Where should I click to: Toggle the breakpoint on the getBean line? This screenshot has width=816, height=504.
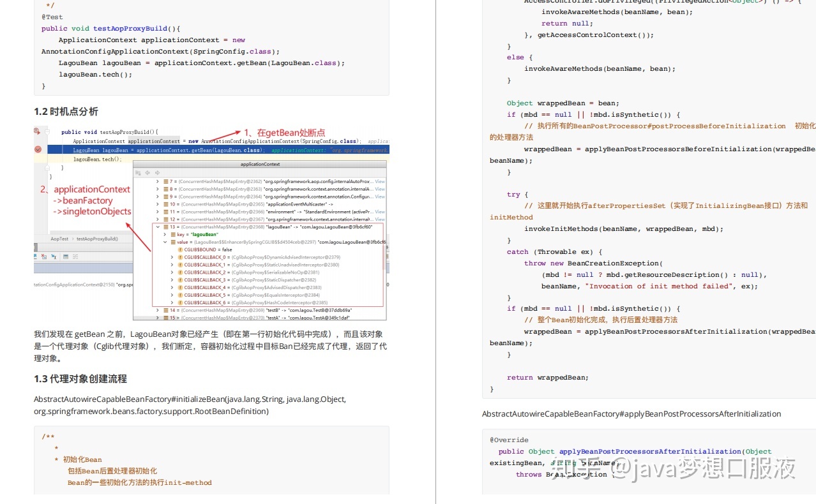pos(38,149)
